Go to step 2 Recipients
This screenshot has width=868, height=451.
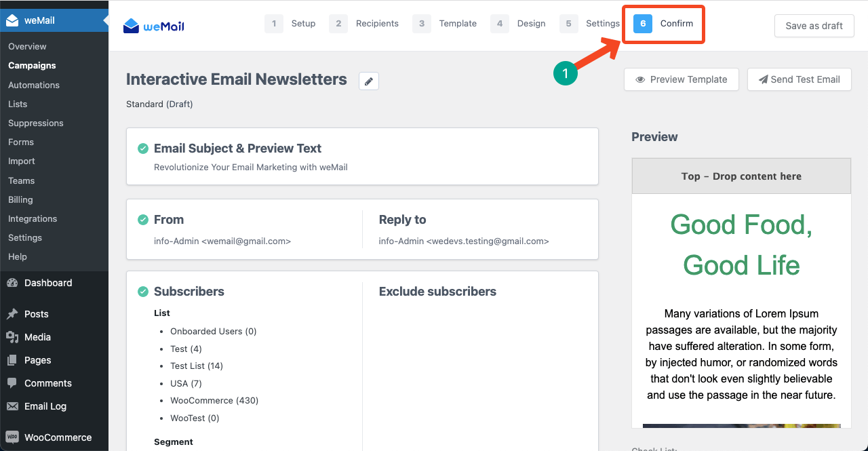(x=363, y=24)
